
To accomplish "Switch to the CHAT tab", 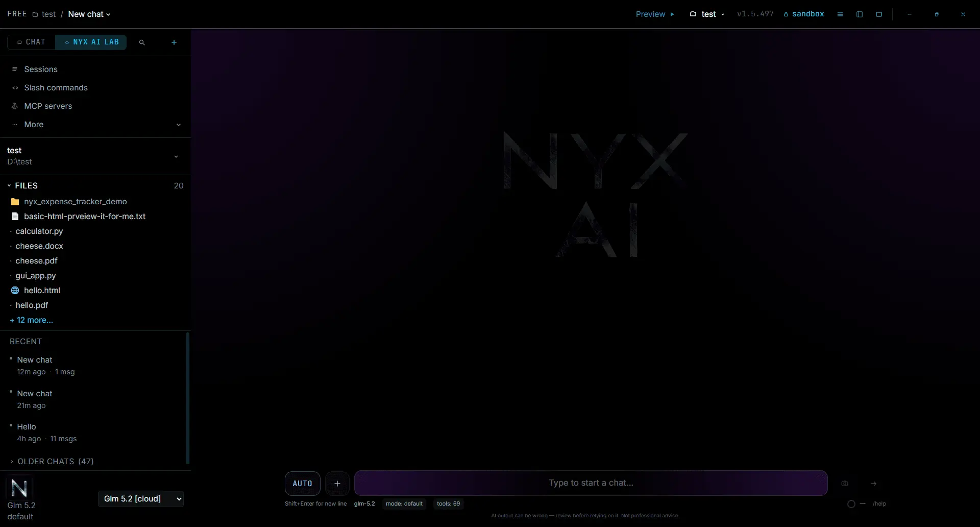I will 32,42.
